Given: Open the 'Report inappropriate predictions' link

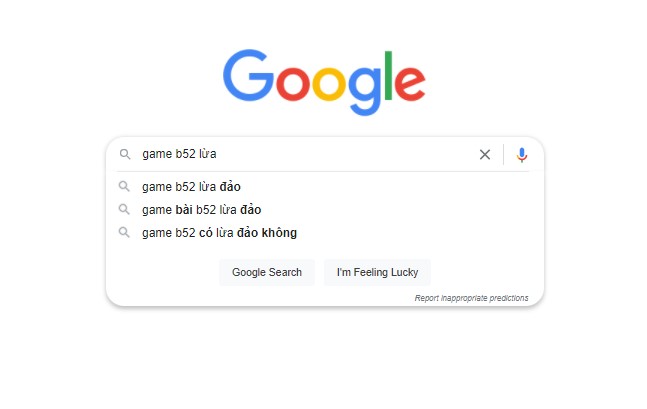Looking at the screenshot, I should tap(471, 298).
